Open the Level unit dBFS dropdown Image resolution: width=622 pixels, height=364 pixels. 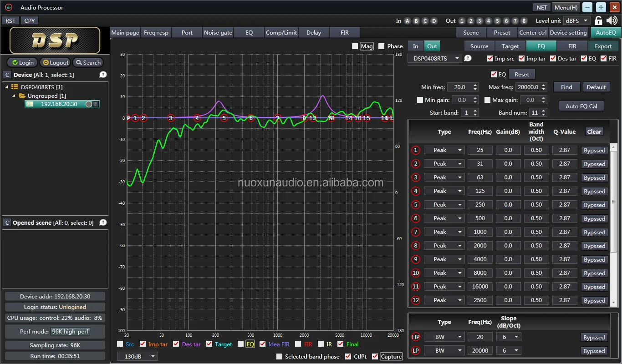(x=576, y=20)
